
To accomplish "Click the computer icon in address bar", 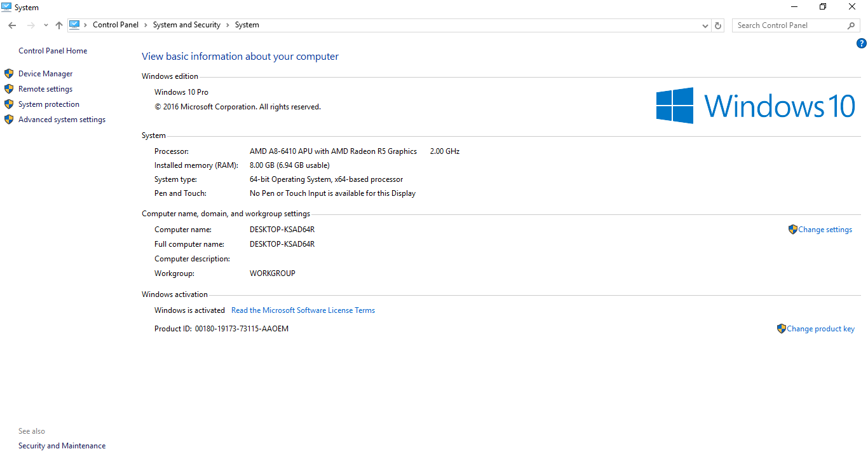I will click(74, 25).
